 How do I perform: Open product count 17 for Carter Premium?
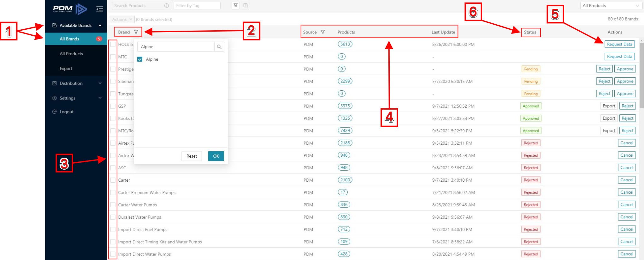pos(343,192)
